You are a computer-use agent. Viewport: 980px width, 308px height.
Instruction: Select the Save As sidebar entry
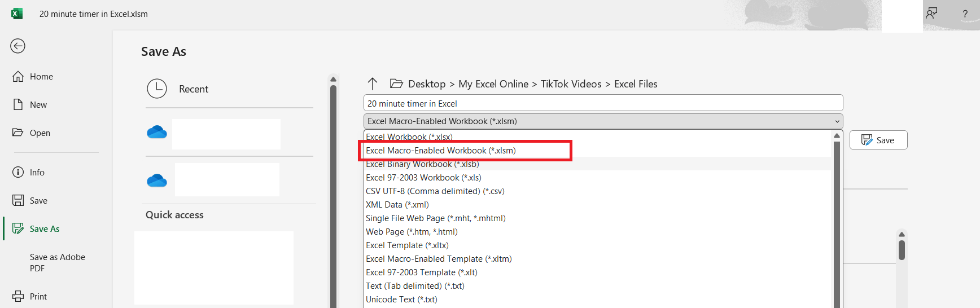click(36, 229)
